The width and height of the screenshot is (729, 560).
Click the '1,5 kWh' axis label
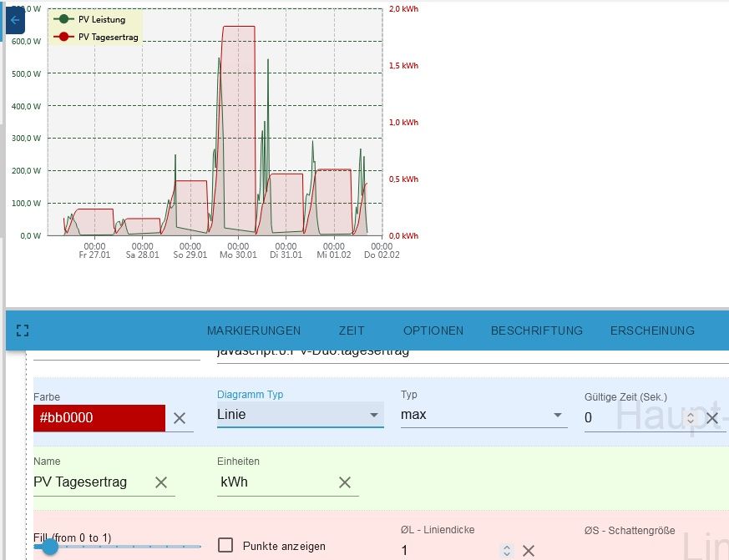click(403, 66)
